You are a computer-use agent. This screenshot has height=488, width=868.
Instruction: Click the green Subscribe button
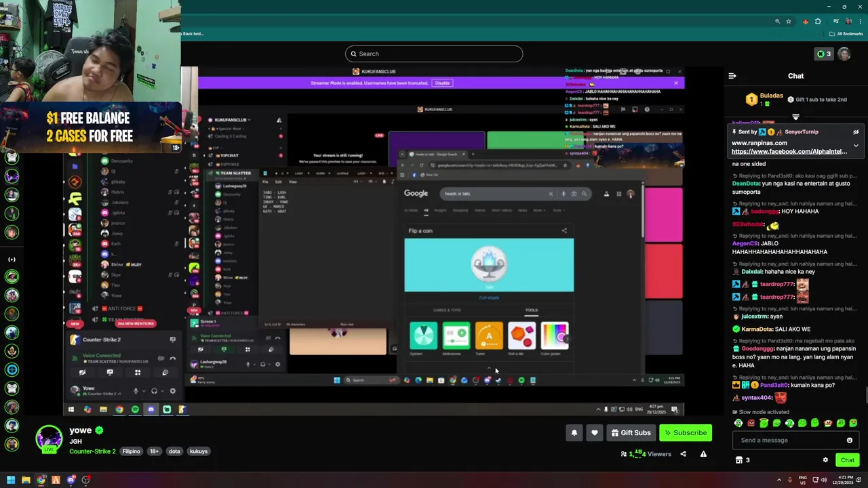click(685, 433)
